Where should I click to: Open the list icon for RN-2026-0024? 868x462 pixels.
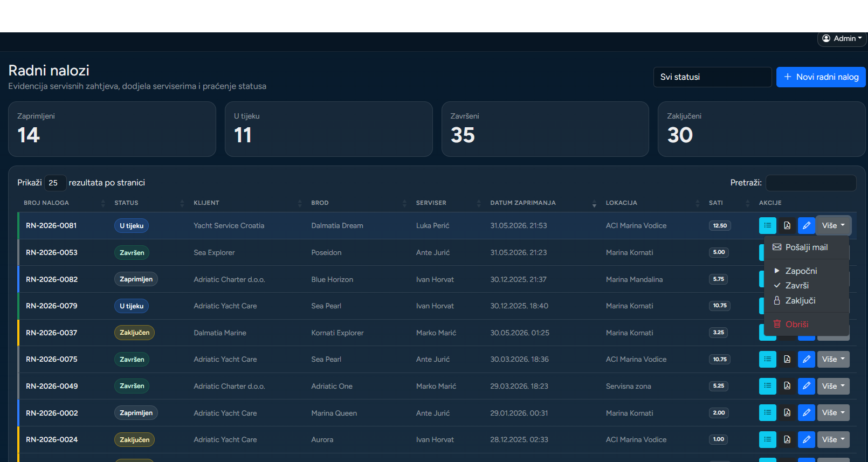(x=768, y=439)
